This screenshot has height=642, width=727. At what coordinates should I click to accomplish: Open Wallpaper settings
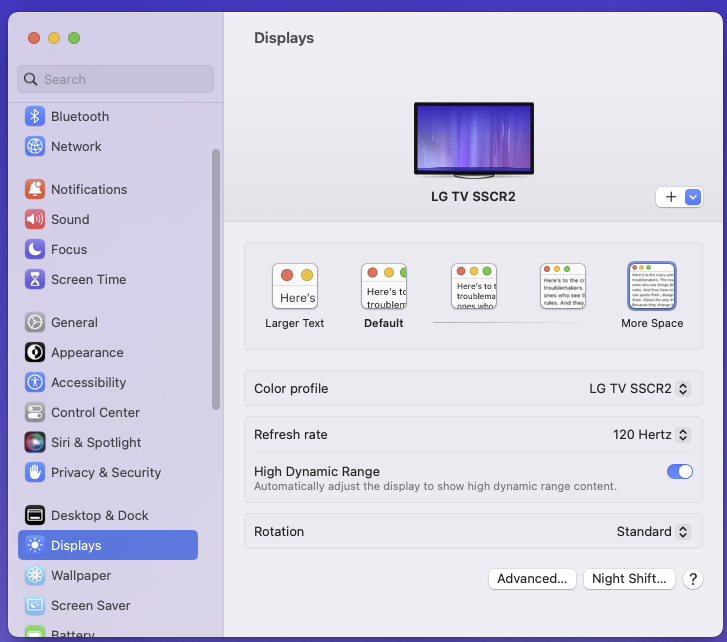[108, 575]
